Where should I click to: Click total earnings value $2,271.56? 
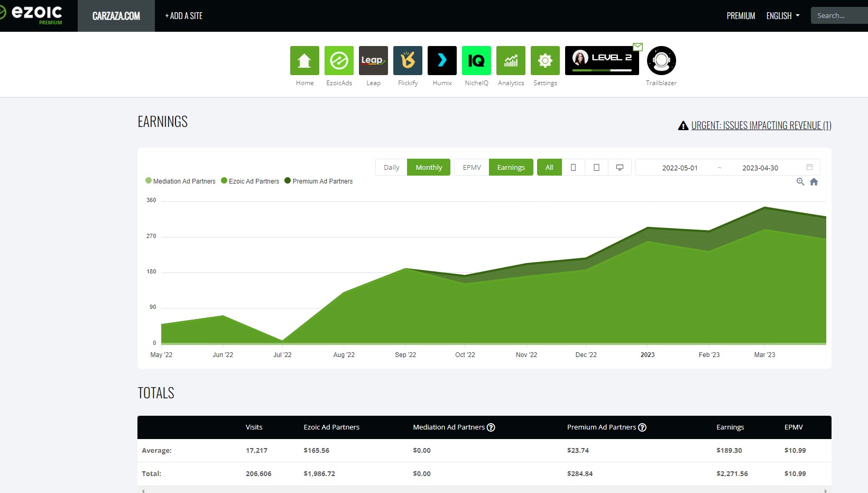tap(732, 473)
